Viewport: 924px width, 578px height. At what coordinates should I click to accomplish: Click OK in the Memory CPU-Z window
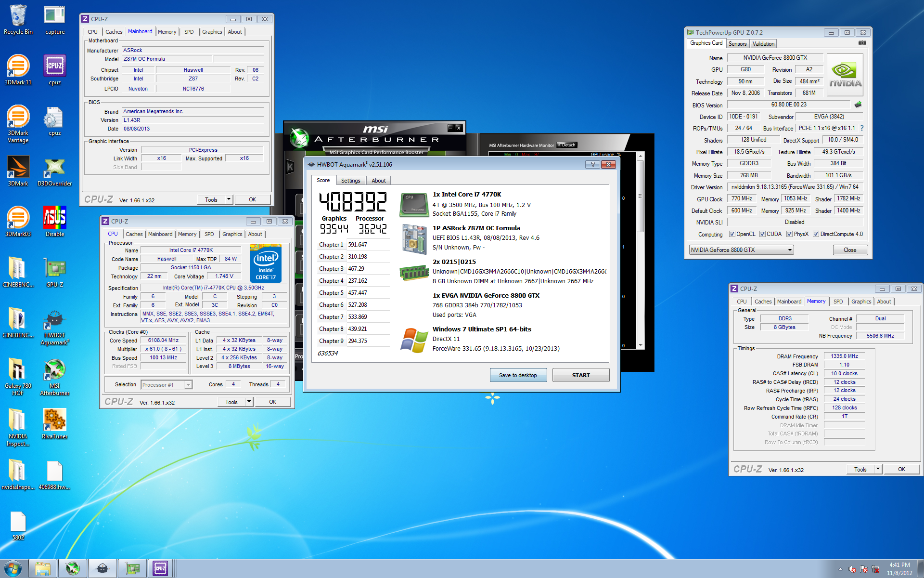click(901, 469)
